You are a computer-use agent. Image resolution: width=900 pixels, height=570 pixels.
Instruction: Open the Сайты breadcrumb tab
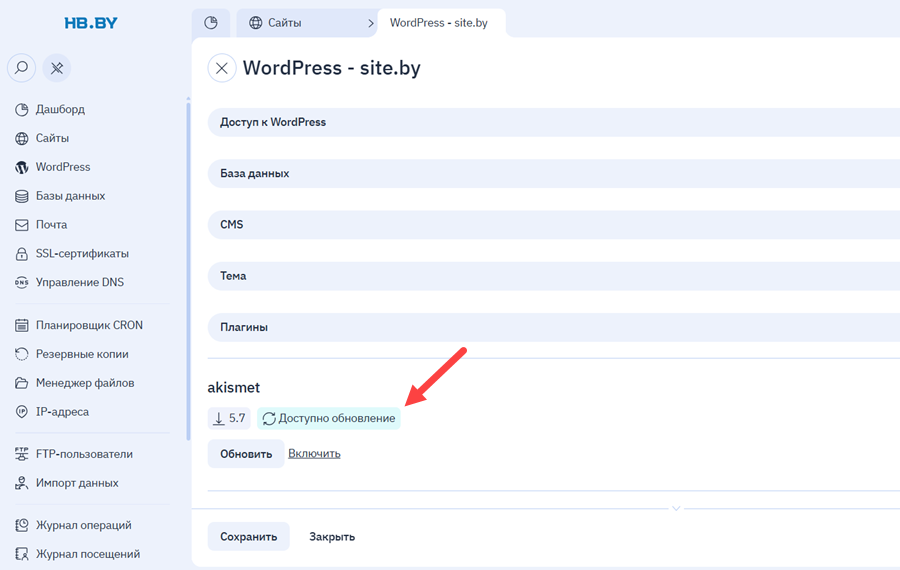(307, 23)
